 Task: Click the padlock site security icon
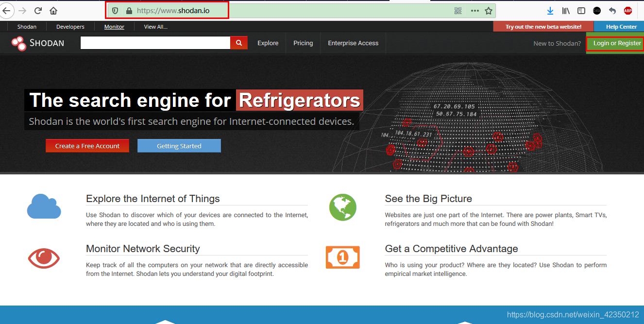tap(129, 11)
